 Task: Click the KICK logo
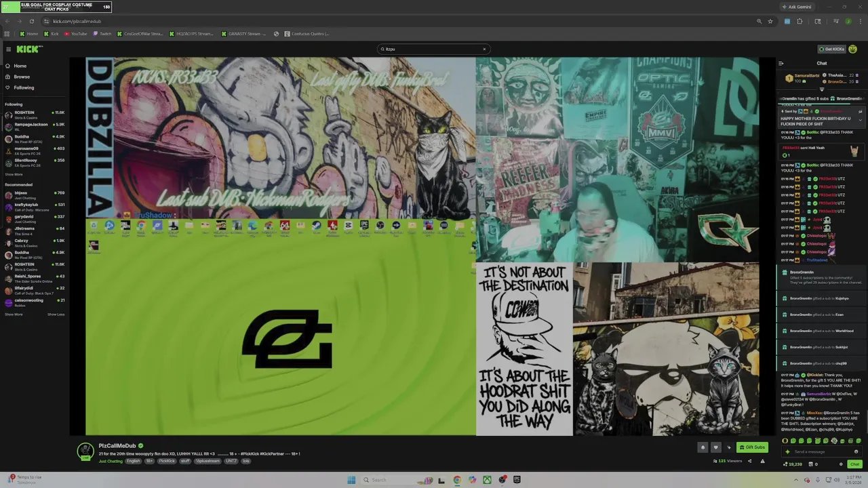coord(29,49)
